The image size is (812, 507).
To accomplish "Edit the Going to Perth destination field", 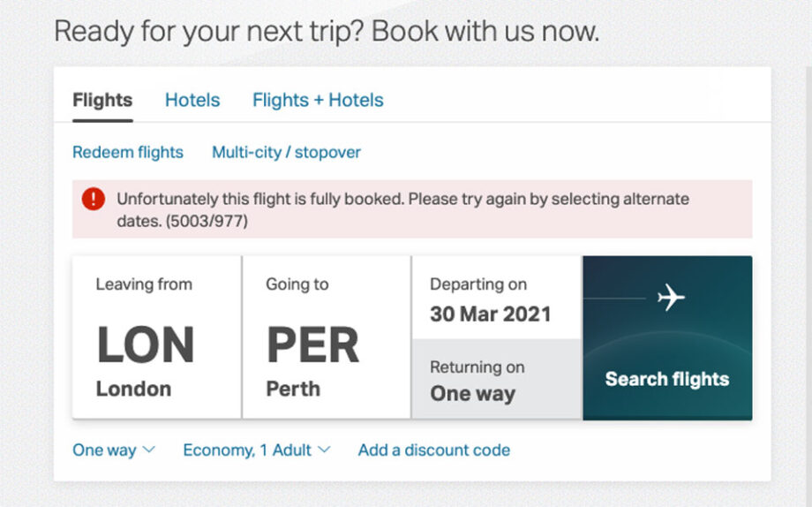I will [x=326, y=337].
